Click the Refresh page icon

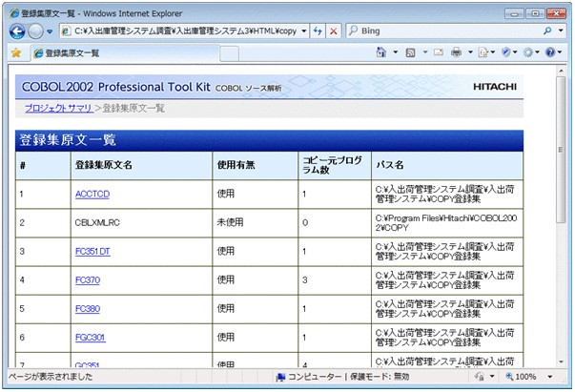(x=317, y=31)
